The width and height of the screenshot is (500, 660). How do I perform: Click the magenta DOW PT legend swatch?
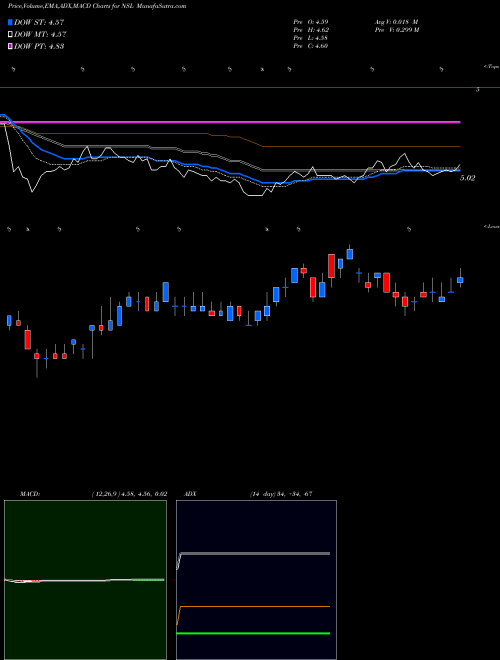coord(10,46)
